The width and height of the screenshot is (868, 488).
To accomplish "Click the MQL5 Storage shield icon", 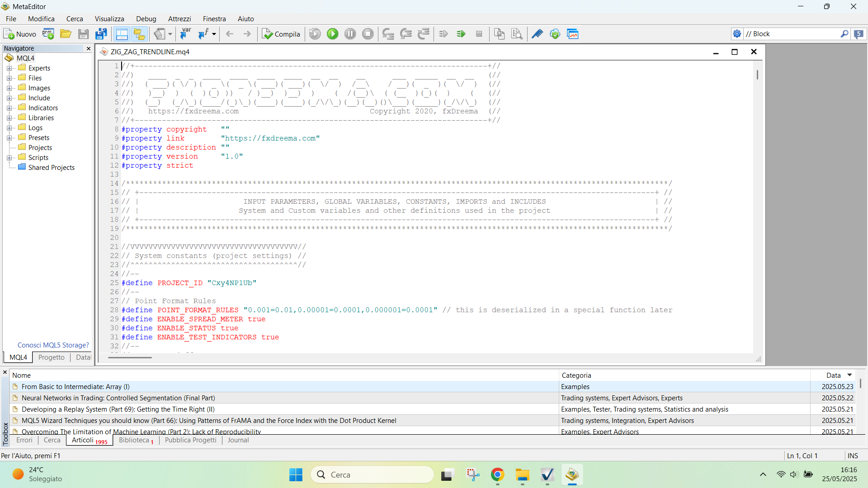I will pos(555,34).
